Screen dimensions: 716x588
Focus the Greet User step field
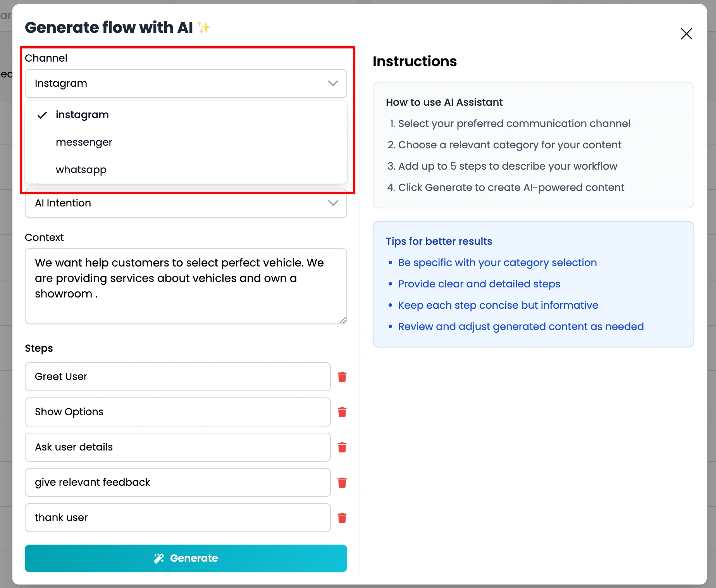click(178, 377)
